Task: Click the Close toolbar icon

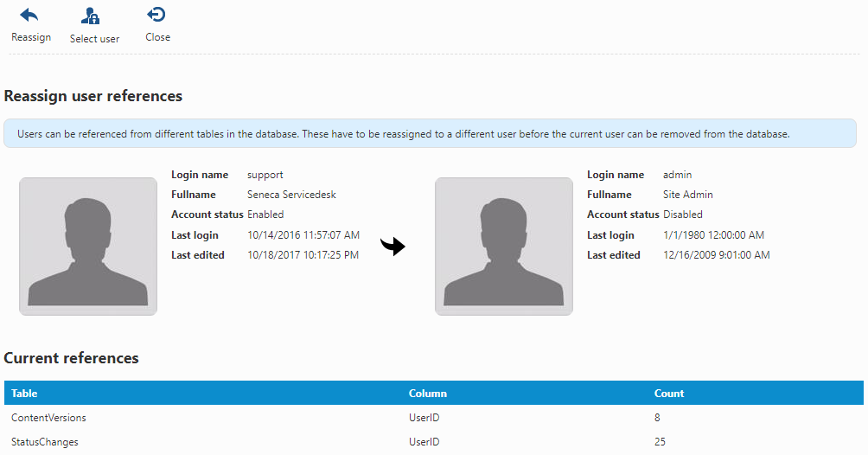Action: (x=156, y=15)
